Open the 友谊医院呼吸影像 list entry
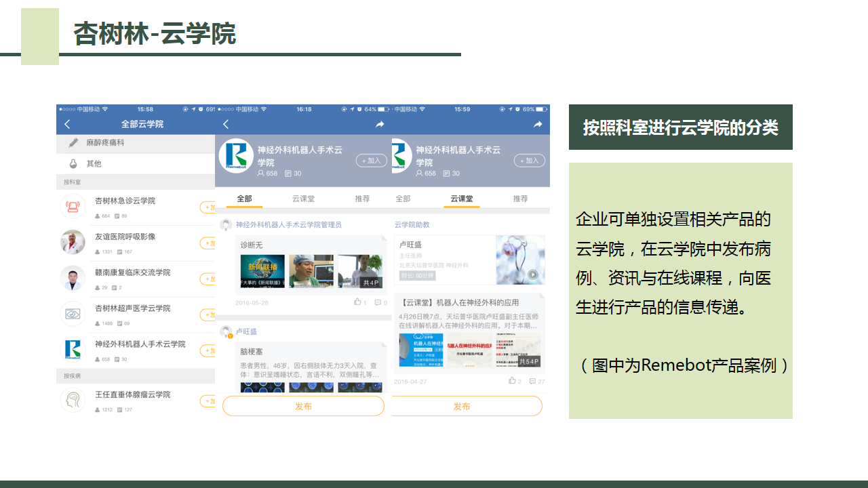This screenshot has width=868, height=488. tap(125, 237)
